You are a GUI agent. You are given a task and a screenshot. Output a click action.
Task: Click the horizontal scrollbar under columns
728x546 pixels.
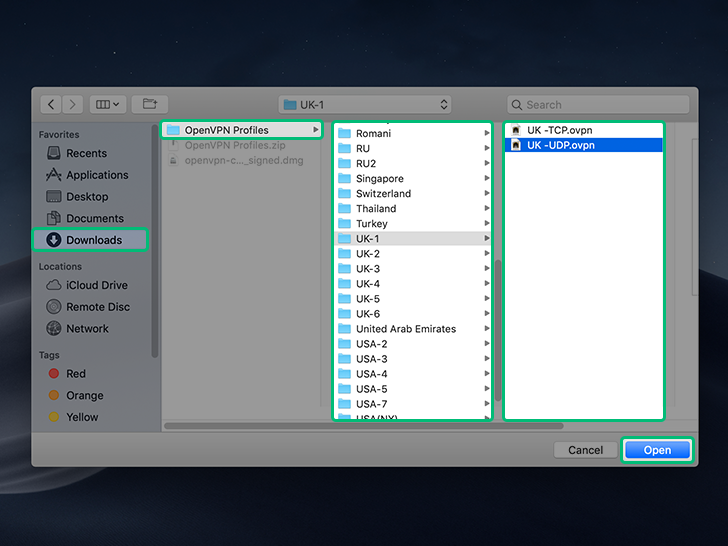(364, 426)
